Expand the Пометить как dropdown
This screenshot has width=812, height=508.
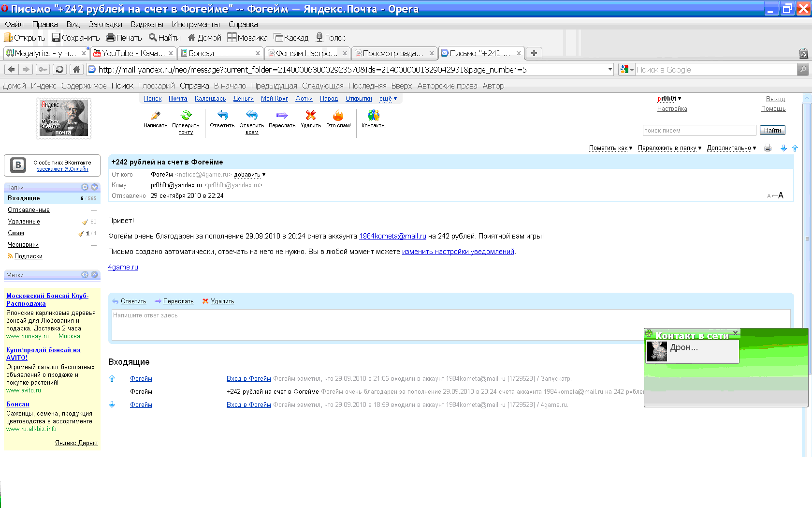(610, 148)
